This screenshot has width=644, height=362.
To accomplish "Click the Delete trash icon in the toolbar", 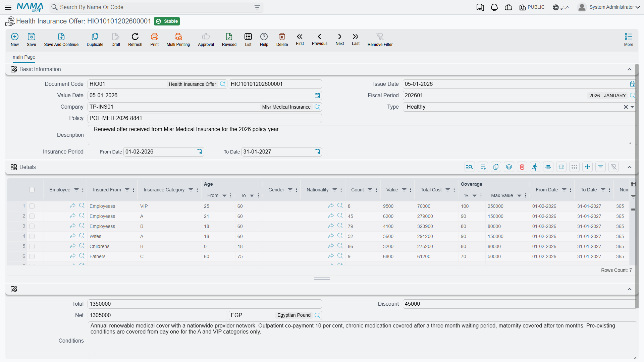I will [x=282, y=39].
